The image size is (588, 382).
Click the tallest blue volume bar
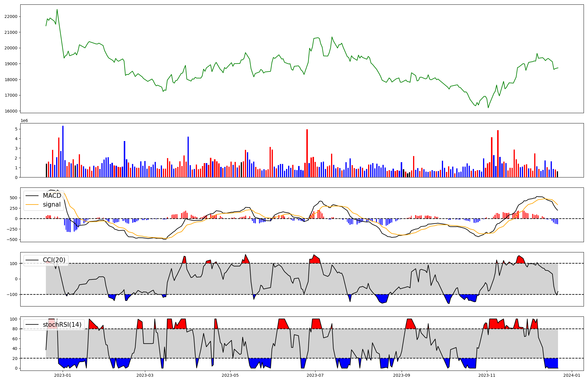(x=63, y=151)
